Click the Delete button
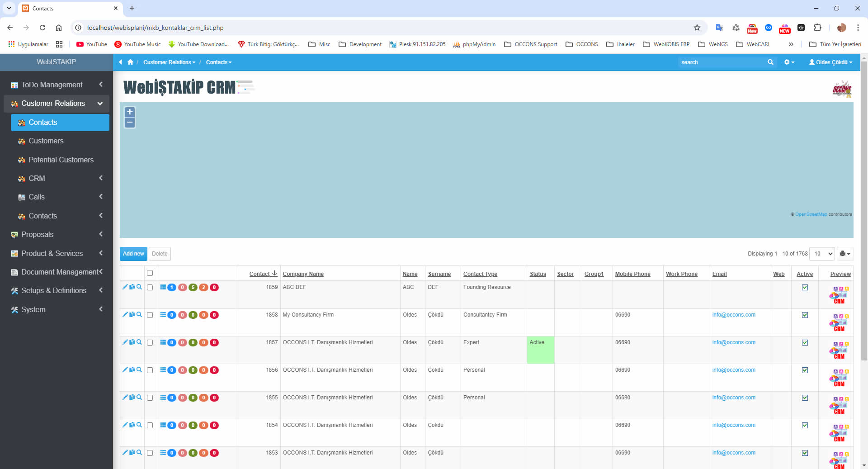 tap(160, 254)
